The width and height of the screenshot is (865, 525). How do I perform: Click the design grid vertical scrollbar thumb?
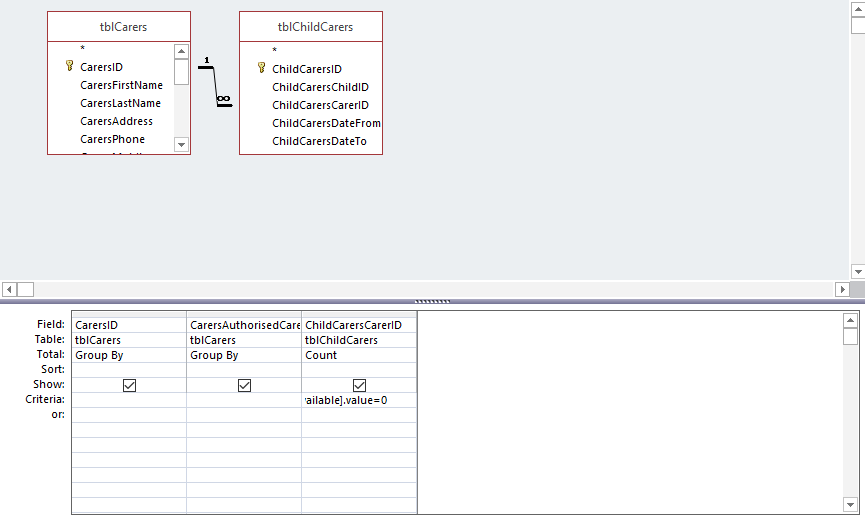pos(850,336)
